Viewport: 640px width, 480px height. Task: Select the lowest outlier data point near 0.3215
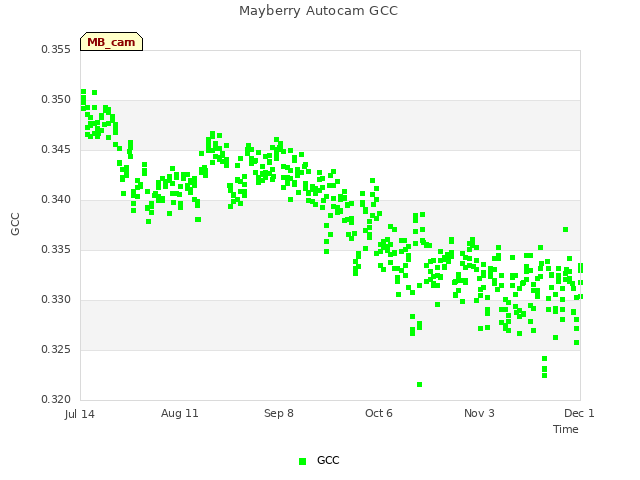pos(419,384)
